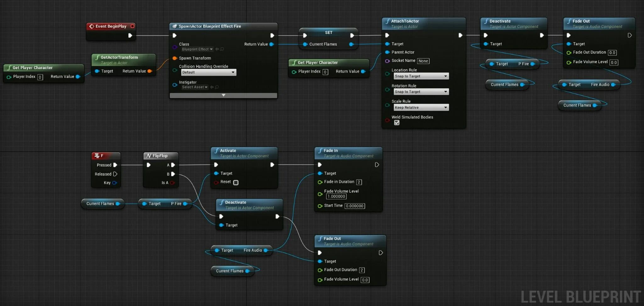
Task: Open the Select Asset picker under Instigator
Action: (x=194, y=87)
